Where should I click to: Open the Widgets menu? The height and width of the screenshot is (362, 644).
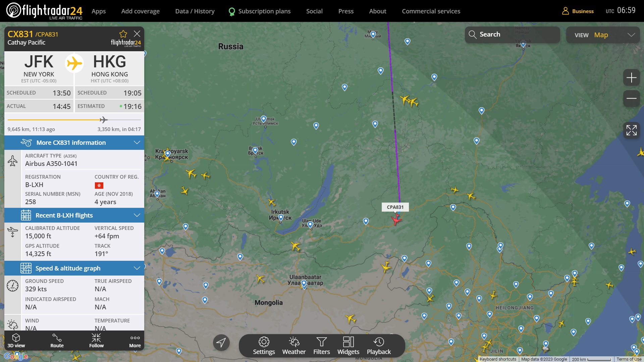click(x=348, y=346)
